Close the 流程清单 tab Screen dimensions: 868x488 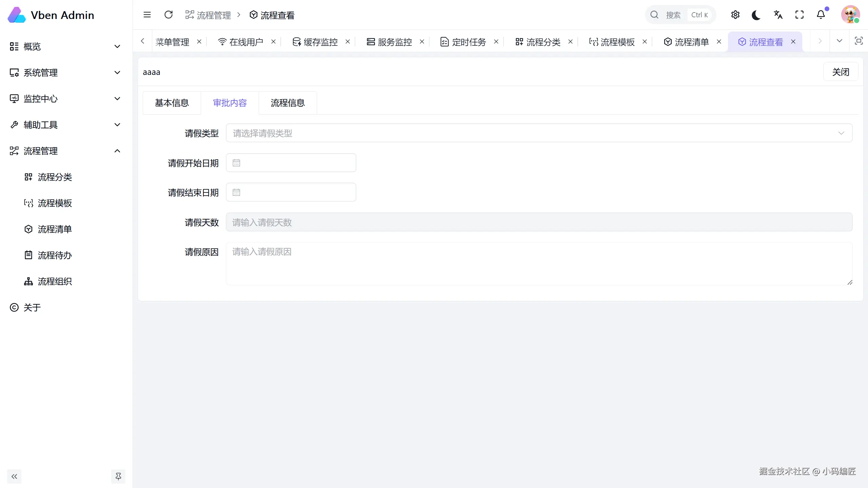(719, 42)
